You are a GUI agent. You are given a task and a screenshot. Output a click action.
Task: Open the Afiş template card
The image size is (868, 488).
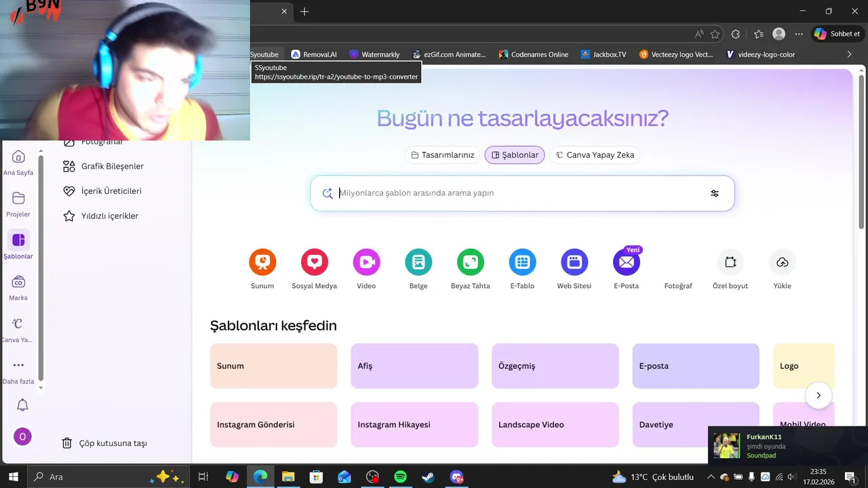point(414,366)
